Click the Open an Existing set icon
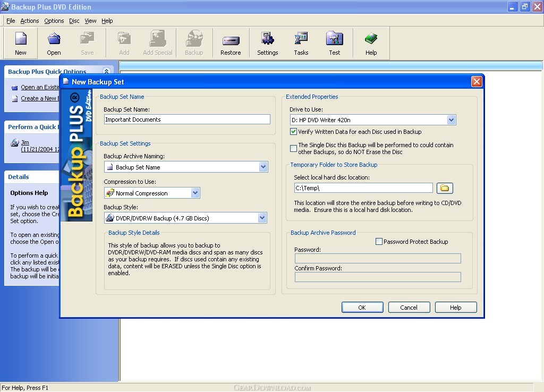The width and height of the screenshot is (544, 392). click(14, 88)
